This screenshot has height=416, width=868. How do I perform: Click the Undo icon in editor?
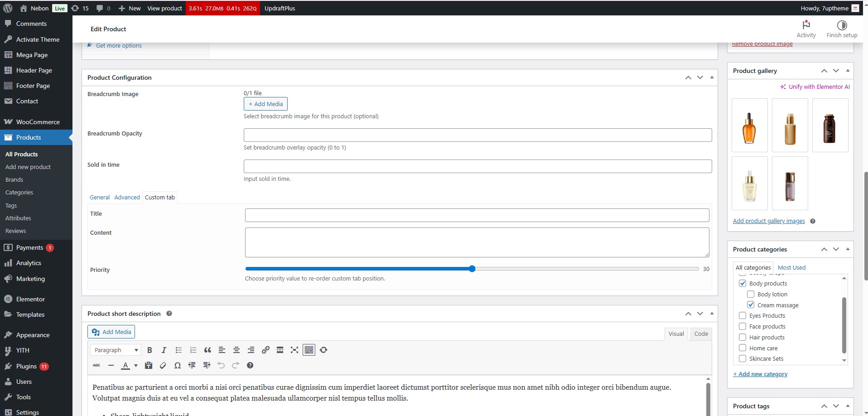221,365
